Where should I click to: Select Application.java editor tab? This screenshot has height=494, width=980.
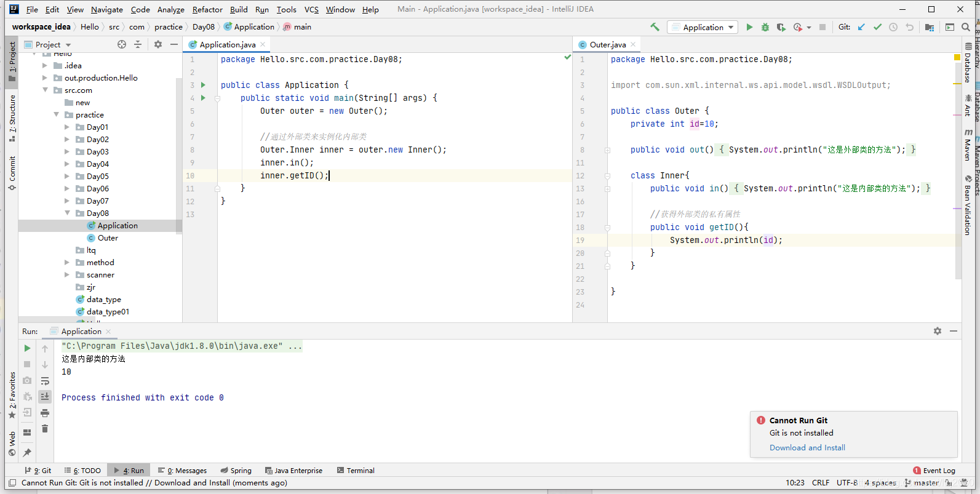point(228,44)
